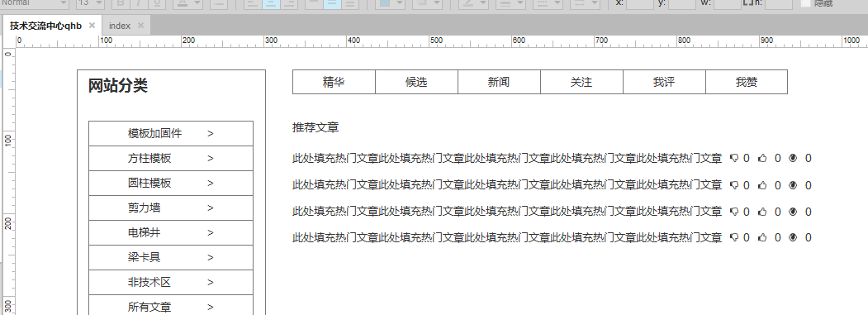This screenshot has height=315, width=868.
Task: Select the 我赞 navigation cell
Action: point(747,82)
